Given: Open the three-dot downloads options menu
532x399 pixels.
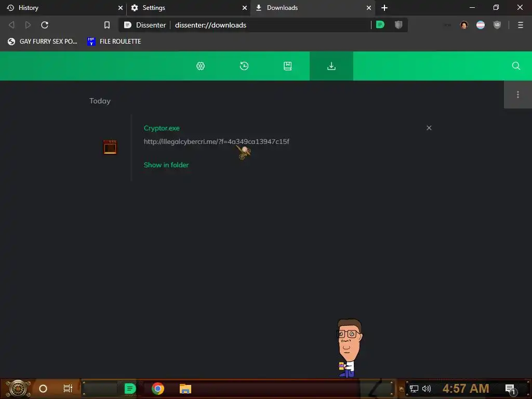Looking at the screenshot, I should (x=518, y=95).
